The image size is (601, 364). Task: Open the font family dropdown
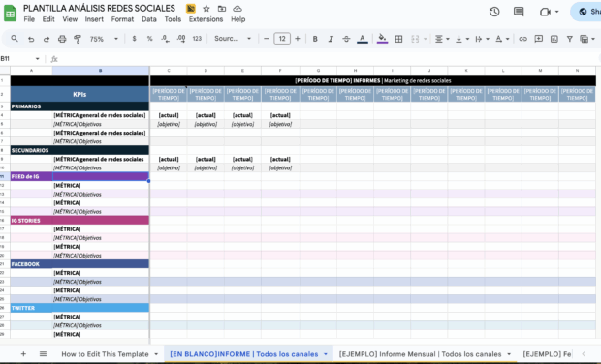233,39
